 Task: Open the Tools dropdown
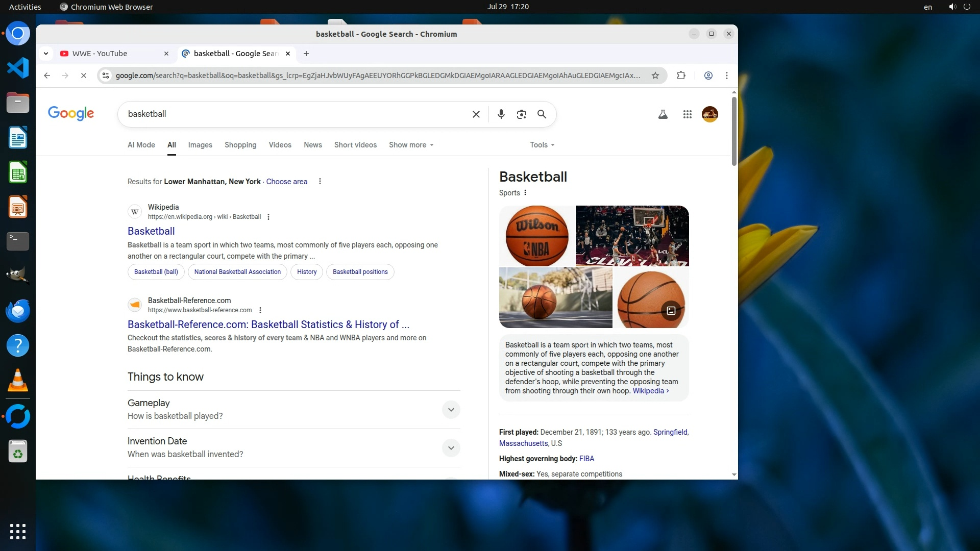(542, 145)
